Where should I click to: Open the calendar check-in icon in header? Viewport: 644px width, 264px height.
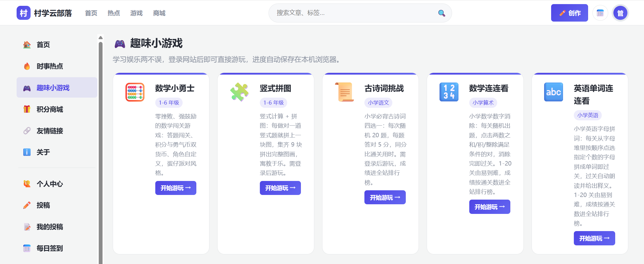coord(600,13)
